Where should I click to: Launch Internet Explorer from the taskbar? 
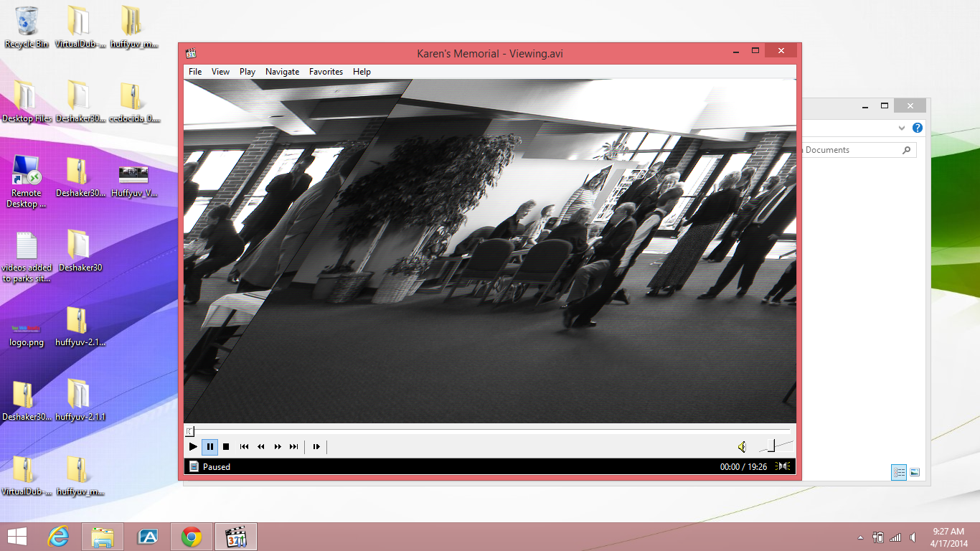coord(58,537)
